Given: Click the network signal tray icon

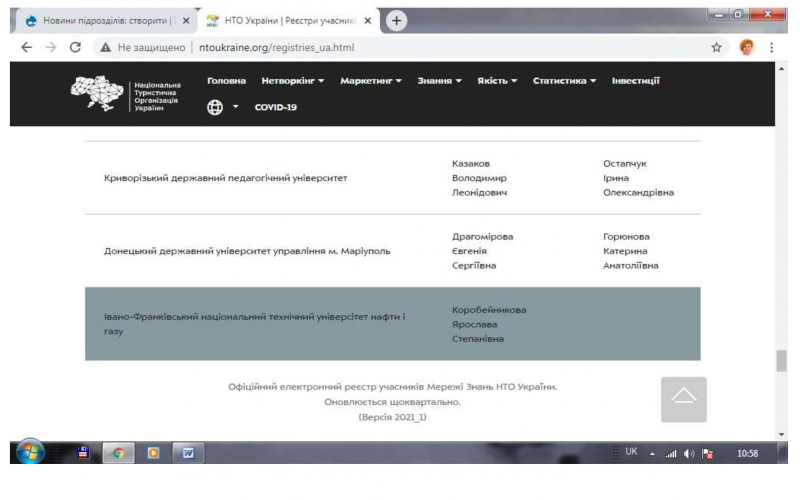Looking at the screenshot, I should [x=670, y=453].
